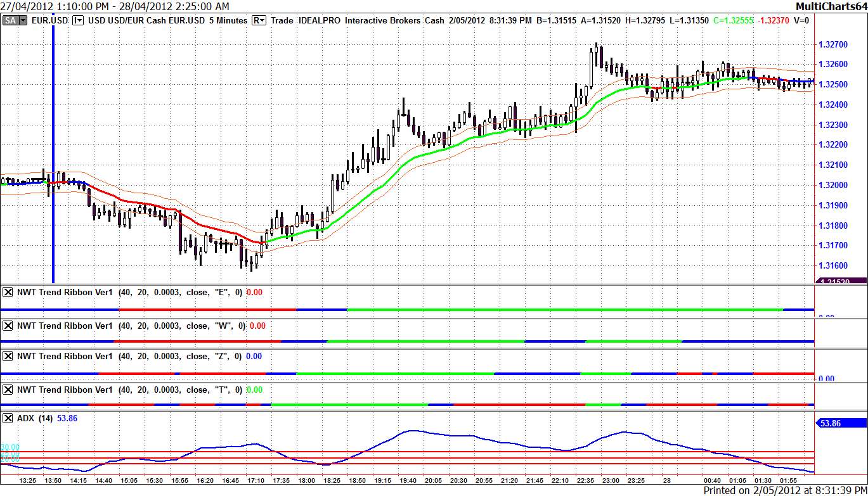Click the ask value "A=1.31520"
Screen dimensions: 868x496
(601, 20)
